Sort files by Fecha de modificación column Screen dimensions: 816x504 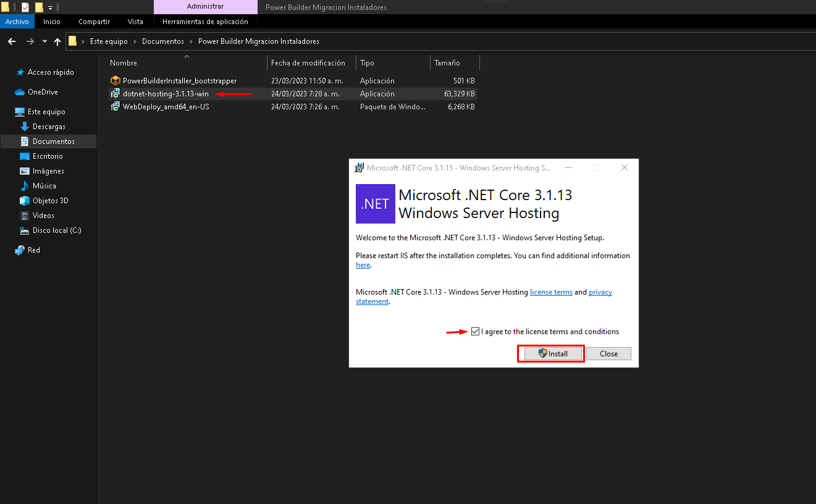click(x=308, y=63)
